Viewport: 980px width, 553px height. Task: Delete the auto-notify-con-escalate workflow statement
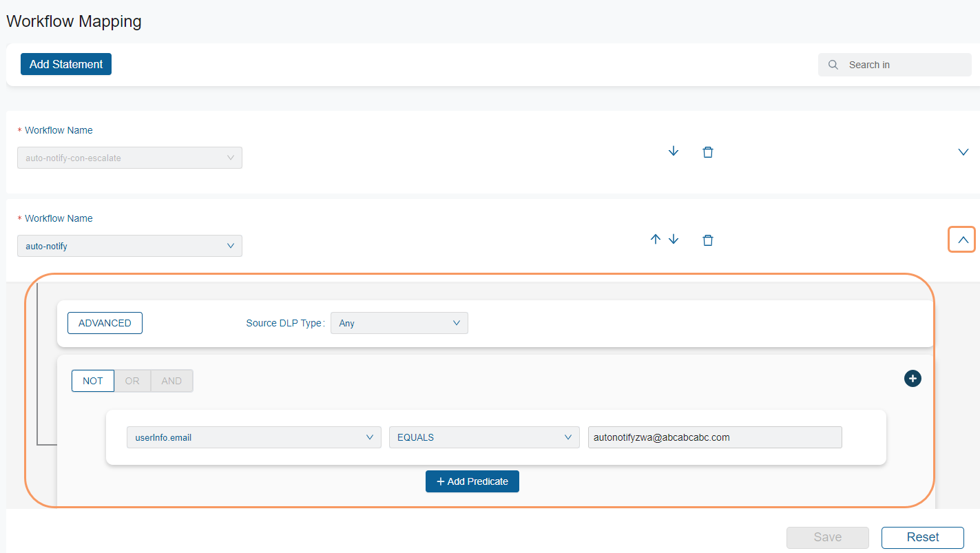pos(707,152)
